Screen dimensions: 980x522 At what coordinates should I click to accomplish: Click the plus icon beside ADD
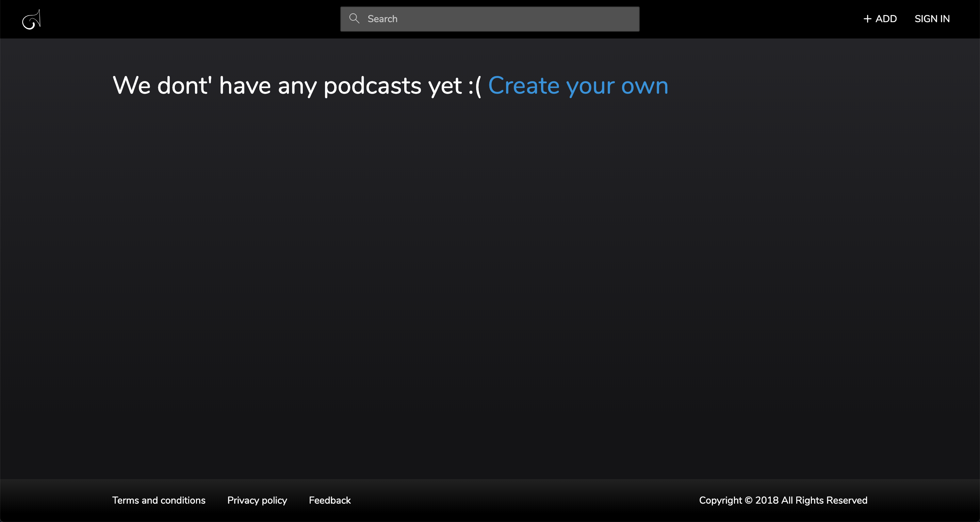[x=867, y=19]
